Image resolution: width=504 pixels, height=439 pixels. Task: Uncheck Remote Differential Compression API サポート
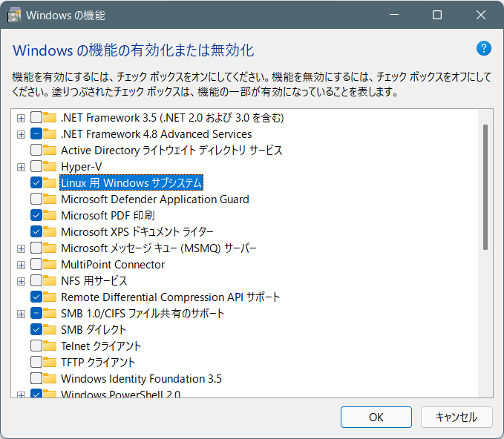(36, 297)
